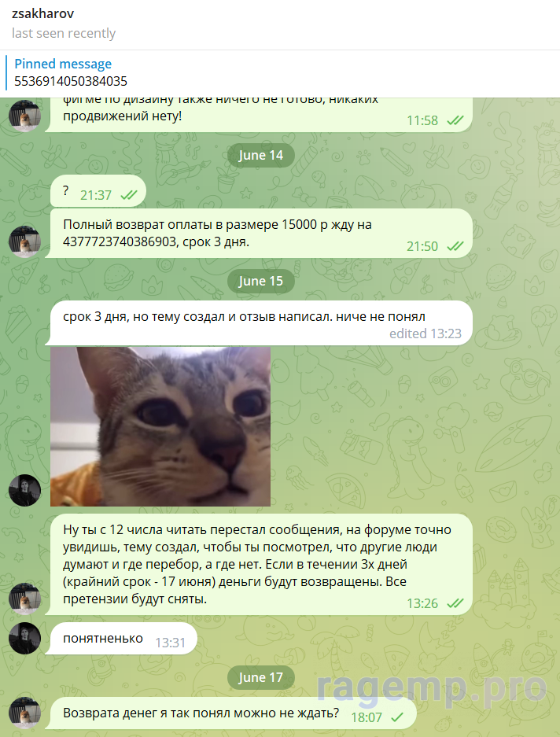Screen dimensions: 560x737
Task: Click read checkmarks on 21:50 message
Action: point(455,246)
